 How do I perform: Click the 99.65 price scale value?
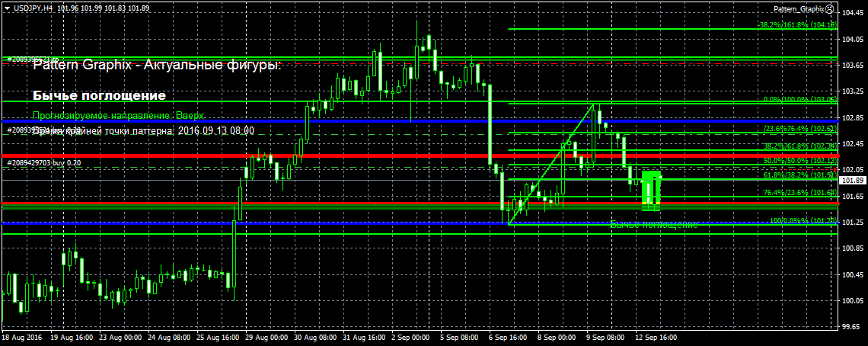coord(853,327)
